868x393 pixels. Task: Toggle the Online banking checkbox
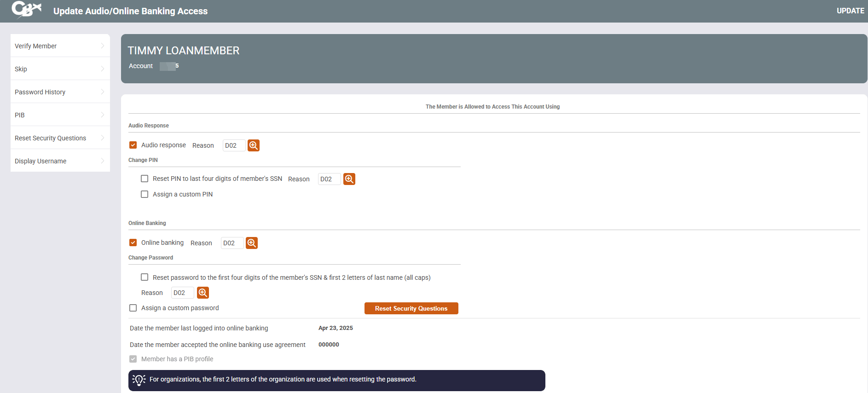point(133,243)
